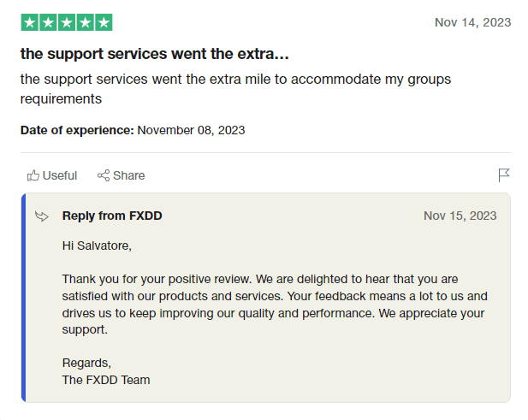528x420 pixels.
Task: Click the fourth green rating star
Action: click(85, 22)
